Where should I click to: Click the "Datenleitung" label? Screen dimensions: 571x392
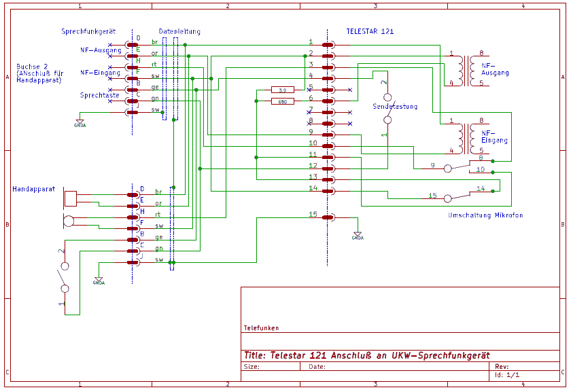click(179, 32)
